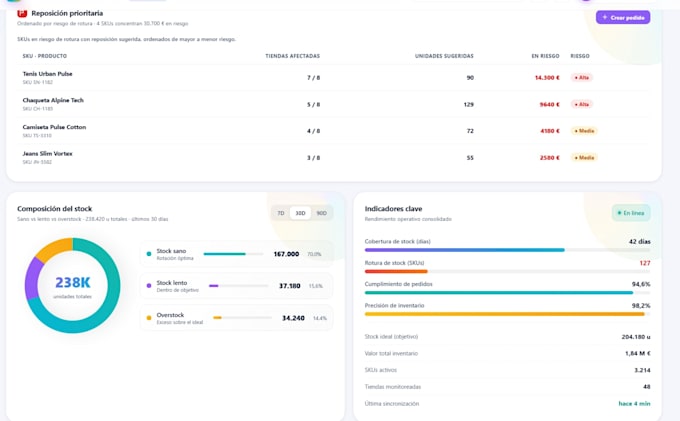The image size is (680, 421).
Task: Click the En línea status indicator
Action: 631,213
